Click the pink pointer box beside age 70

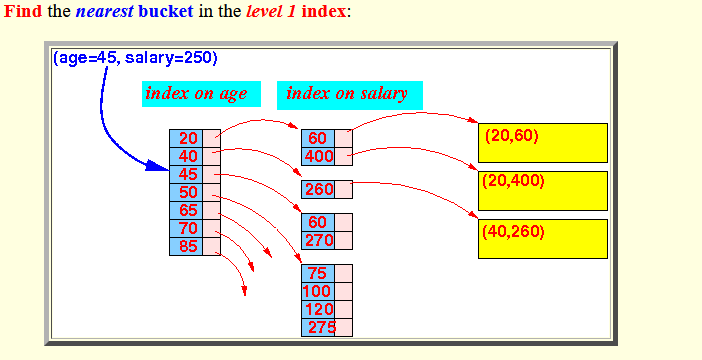pos(212,228)
